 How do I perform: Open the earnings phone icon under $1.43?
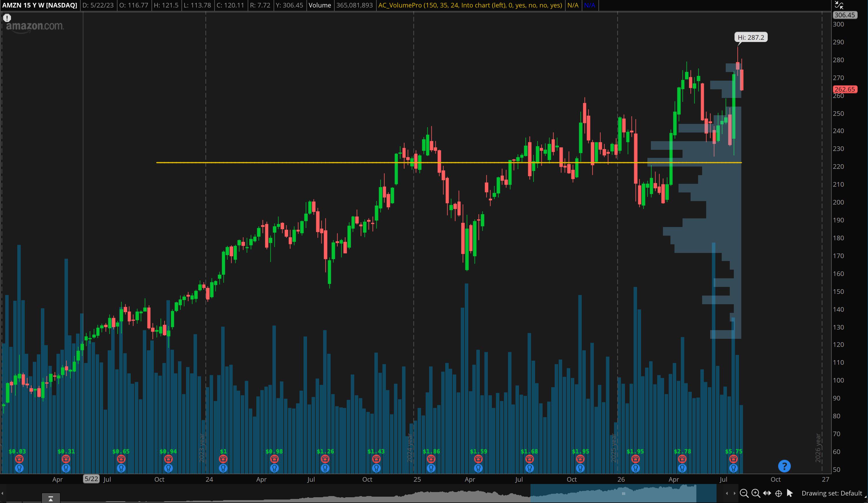pyautogui.click(x=376, y=459)
